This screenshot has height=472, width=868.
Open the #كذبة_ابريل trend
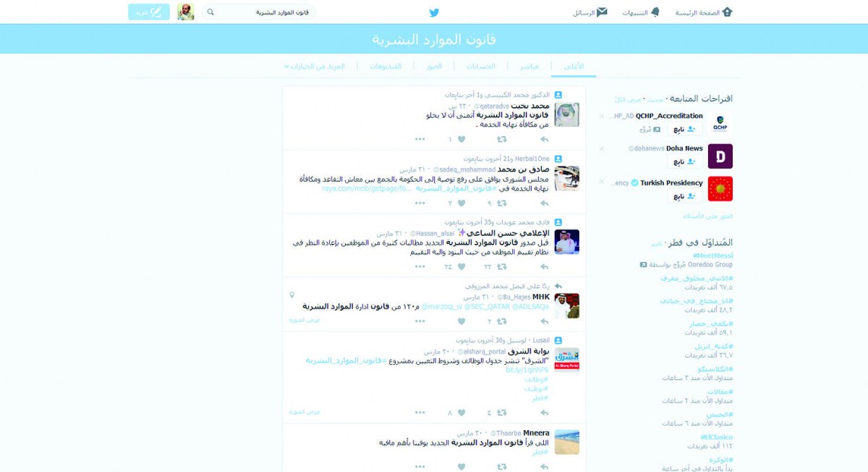(714, 346)
